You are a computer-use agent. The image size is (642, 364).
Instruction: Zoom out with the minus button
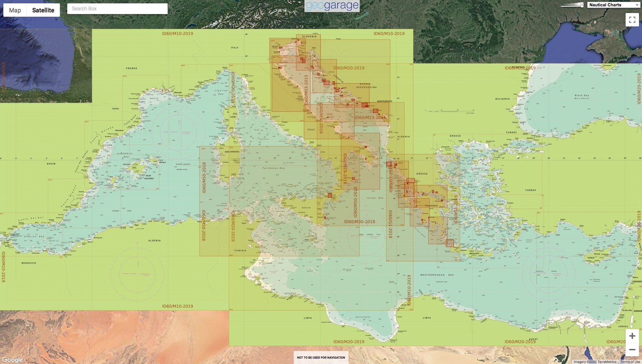coord(632,350)
